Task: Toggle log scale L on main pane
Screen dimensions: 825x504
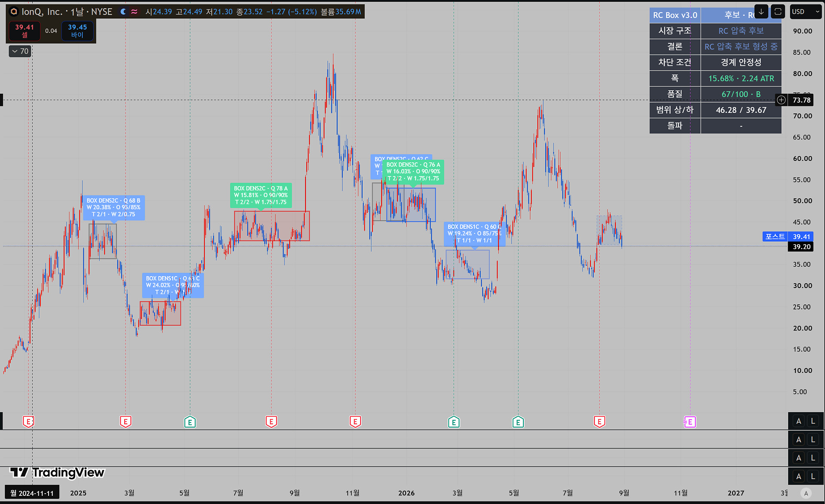Action: click(813, 421)
